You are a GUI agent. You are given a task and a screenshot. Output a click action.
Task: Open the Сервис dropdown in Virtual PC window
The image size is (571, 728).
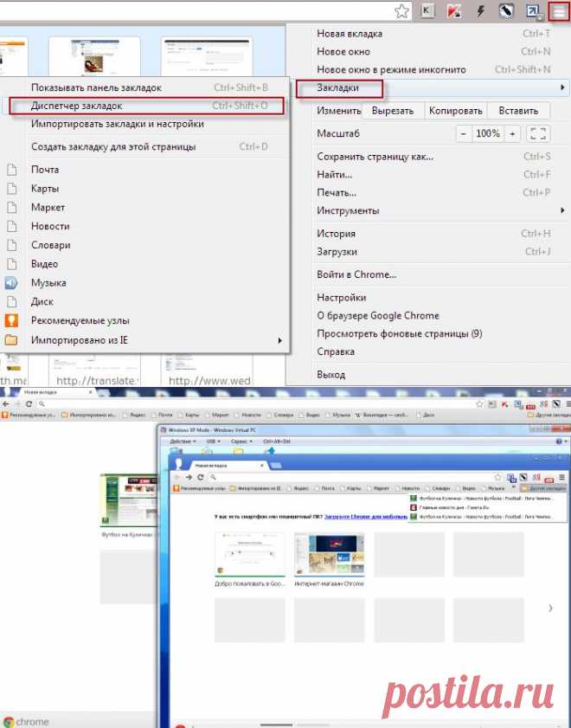241,441
